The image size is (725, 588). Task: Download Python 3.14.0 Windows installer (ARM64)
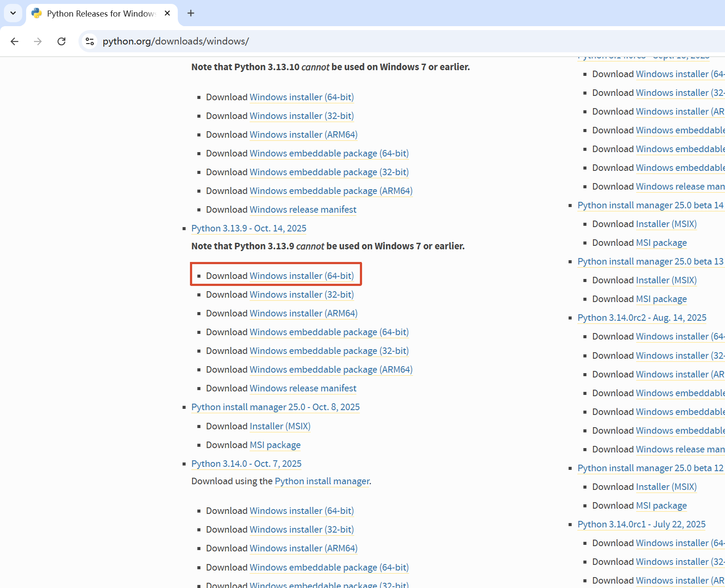click(x=304, y=548)
